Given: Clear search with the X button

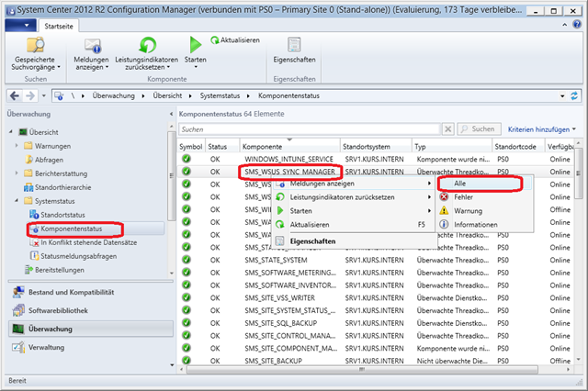Looking at the screenshot, I should tap(447, 129).
